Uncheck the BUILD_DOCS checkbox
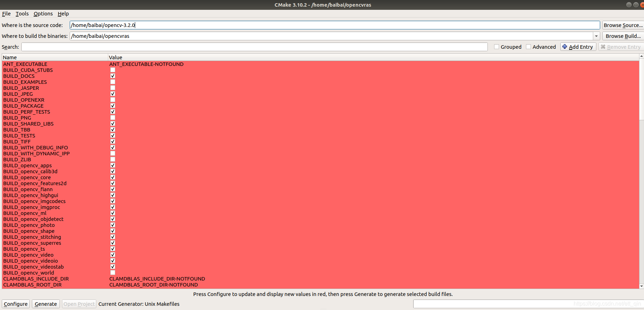The height and width of the screenshot is (310, 644). click(x=113, y=76)
